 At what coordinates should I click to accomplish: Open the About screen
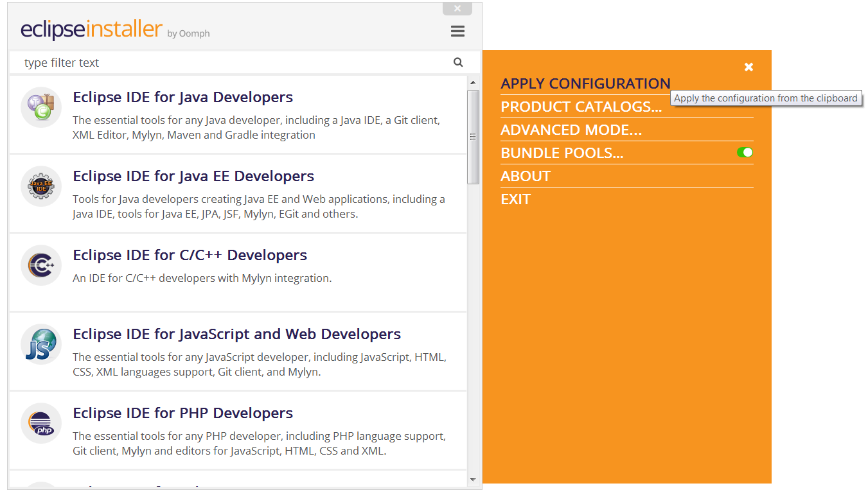pos(526,176)
